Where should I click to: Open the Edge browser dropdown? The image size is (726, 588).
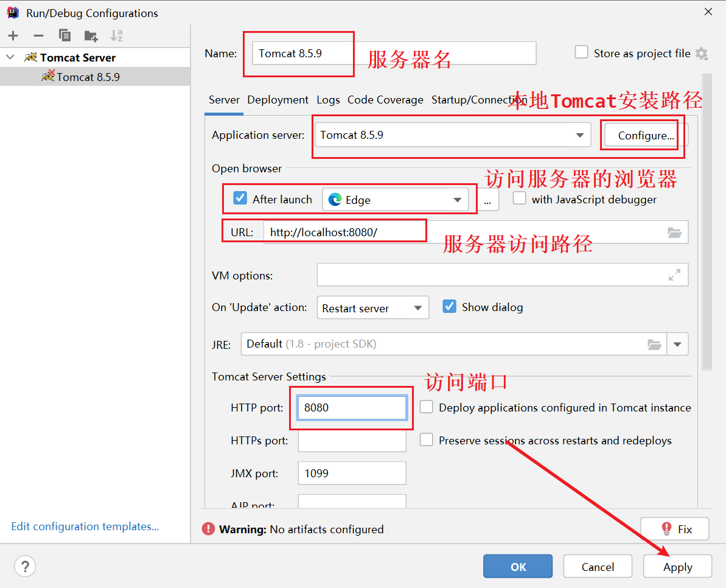click(396, 200)
